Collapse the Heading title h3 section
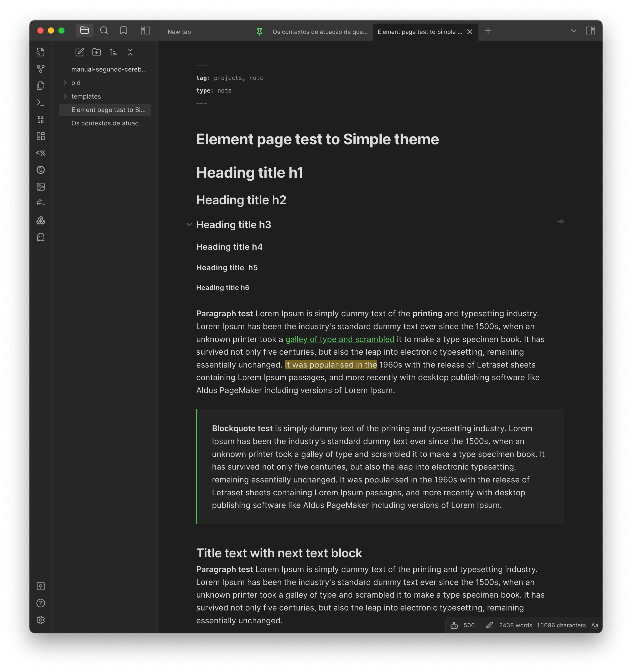632x672 pixels. tap(189, 225)
